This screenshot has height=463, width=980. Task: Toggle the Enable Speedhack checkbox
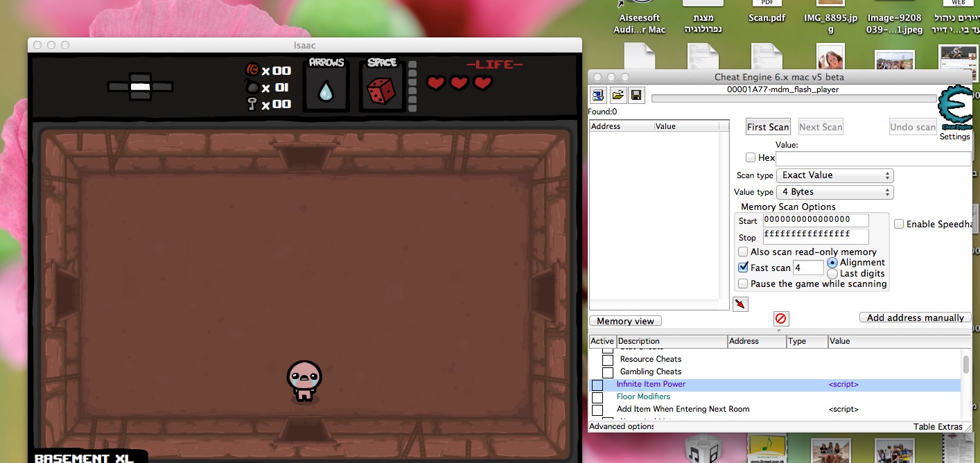[x=899, y=224]
